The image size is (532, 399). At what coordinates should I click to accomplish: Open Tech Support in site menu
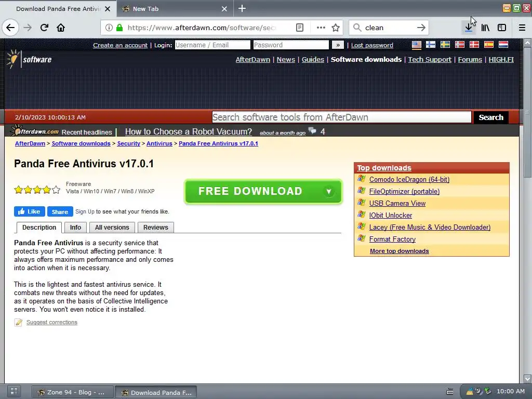pos(430,59)
